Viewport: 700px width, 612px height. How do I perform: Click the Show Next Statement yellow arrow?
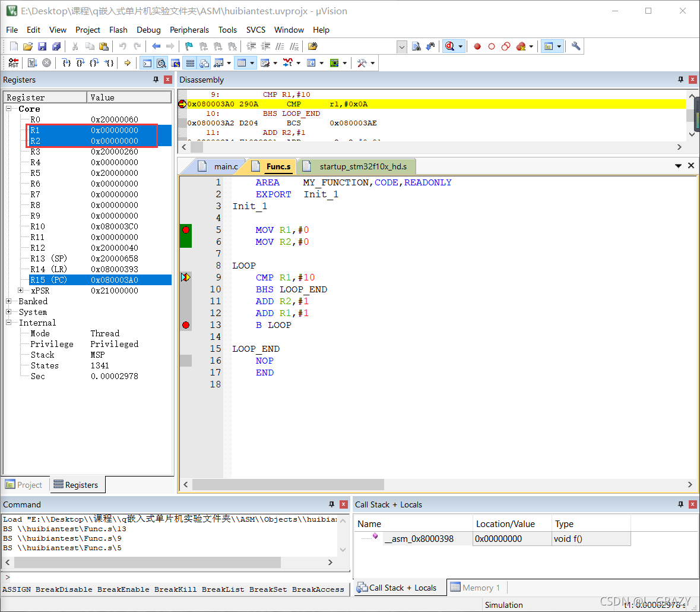(128, 63)
